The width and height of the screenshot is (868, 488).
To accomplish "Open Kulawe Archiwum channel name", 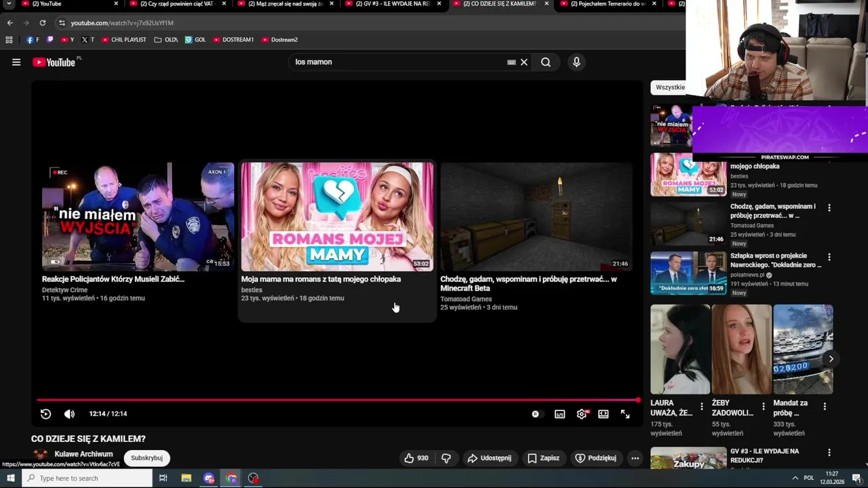I will click(x=83, y=454).
